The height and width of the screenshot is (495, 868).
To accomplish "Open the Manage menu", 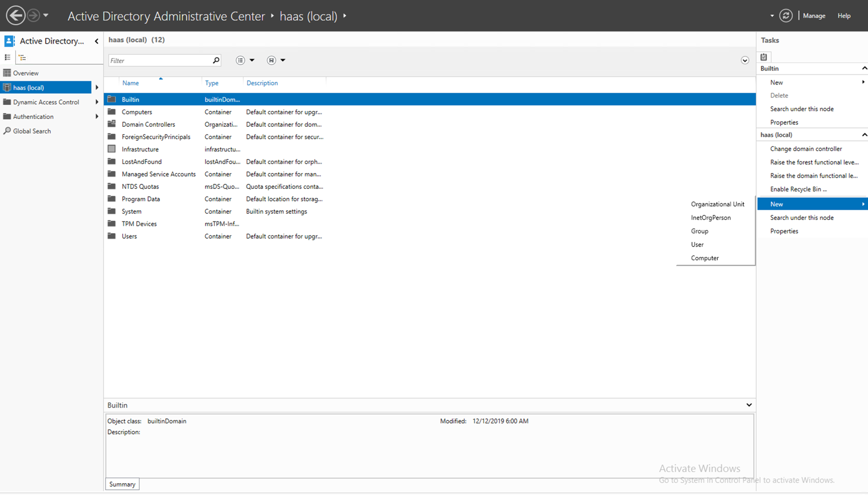I will (814, 16).
